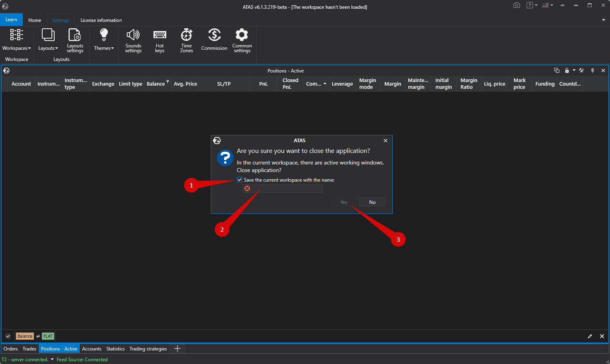Image resolution: width=610 pixels, height=364 pixels.
Task: Open Sounds settings
Action: pos(133,41)
